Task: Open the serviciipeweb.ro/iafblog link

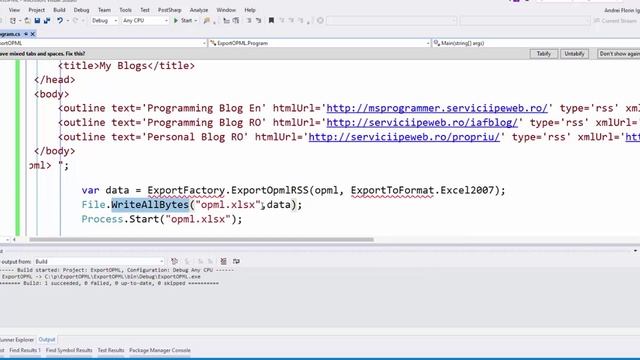Action: pos(422,122)
